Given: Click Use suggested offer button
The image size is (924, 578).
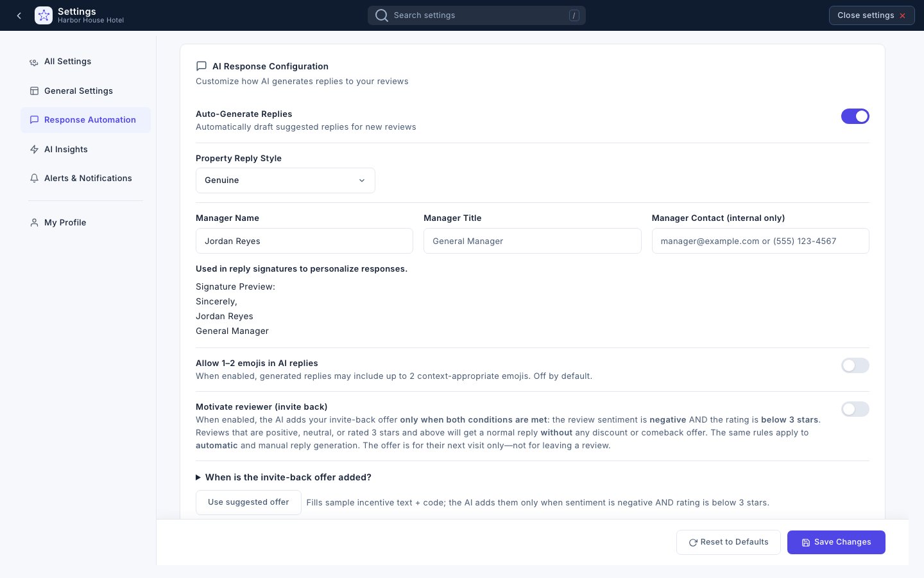Looking at the screenshot, I should tap(248, 502).
